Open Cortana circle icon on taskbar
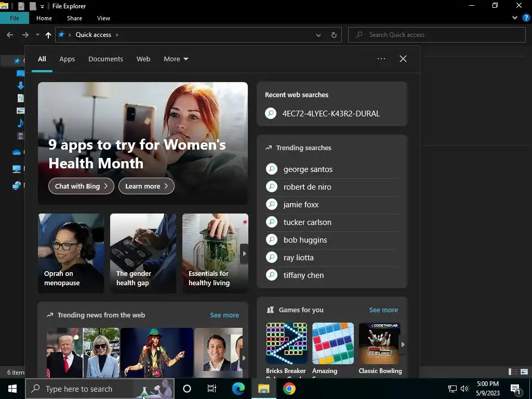 click(187, 389)
